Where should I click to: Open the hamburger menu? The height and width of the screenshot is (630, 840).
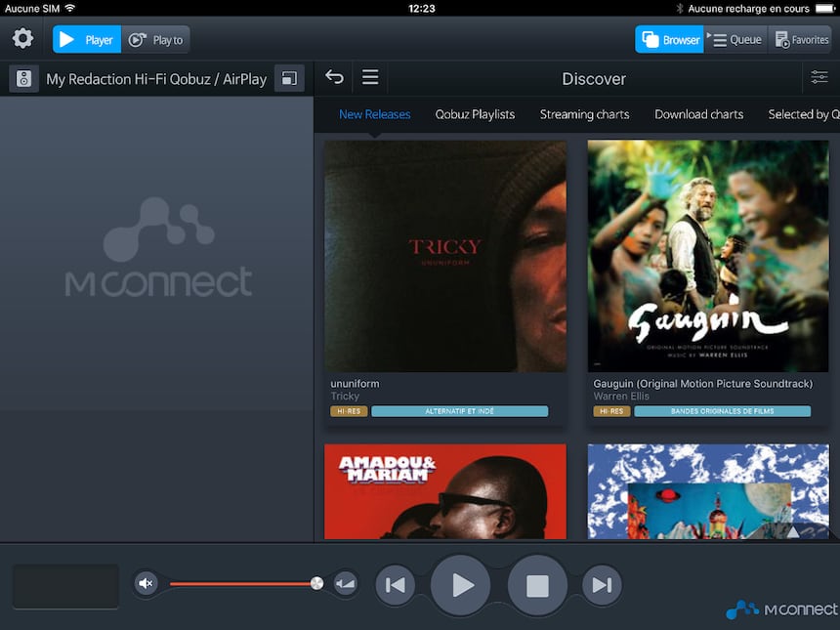click(370, 77)
